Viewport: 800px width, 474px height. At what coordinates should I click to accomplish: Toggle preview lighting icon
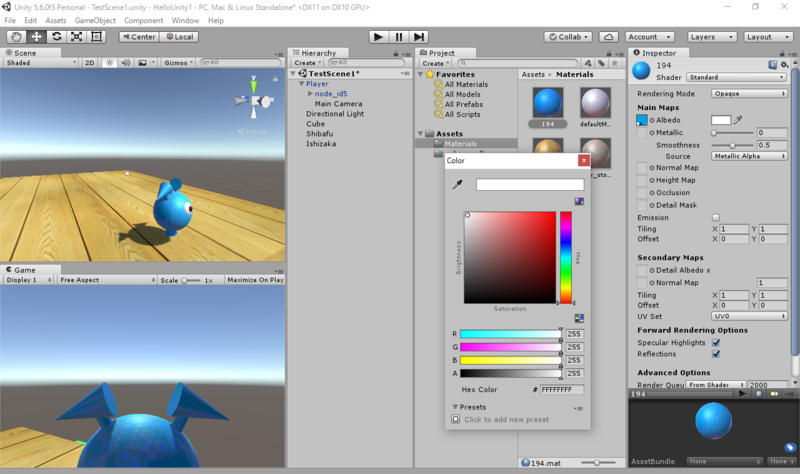point(774,393)
